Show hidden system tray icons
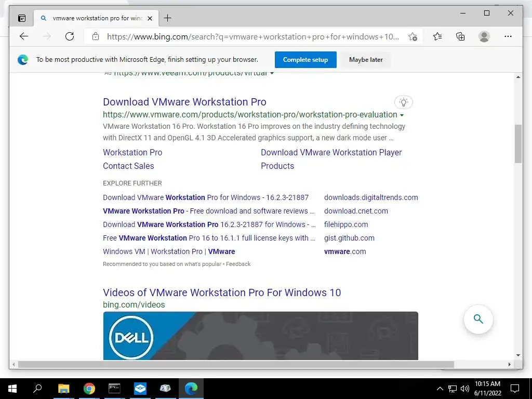The width and height of the screenshot is (532, 399). [x=440, y=389]
